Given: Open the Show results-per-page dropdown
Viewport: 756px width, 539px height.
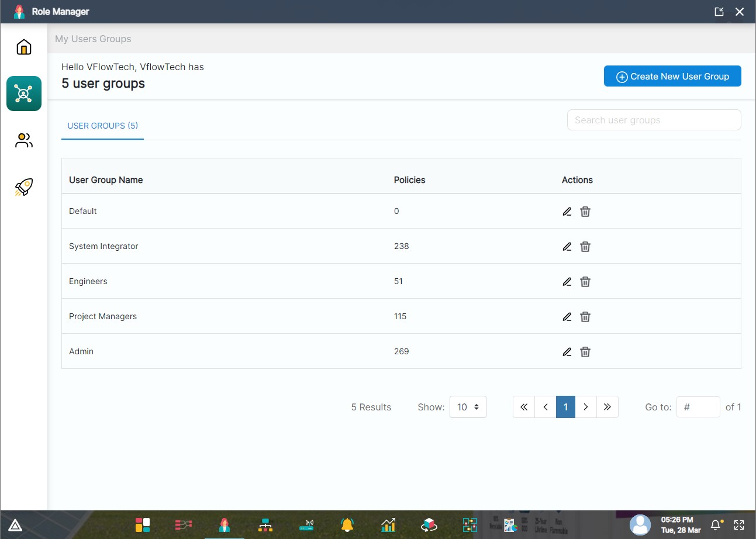Looking at the screenshot, I should [x=468, y=407].
